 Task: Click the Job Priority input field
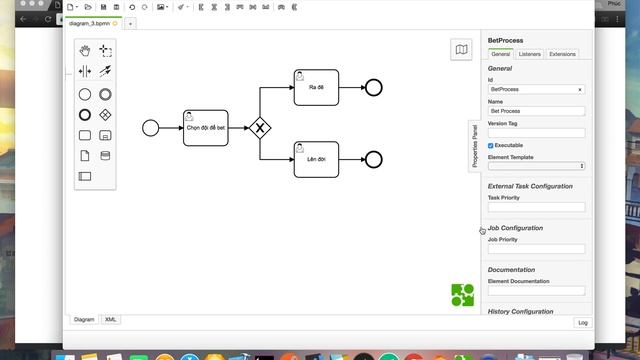click(536, 249)
